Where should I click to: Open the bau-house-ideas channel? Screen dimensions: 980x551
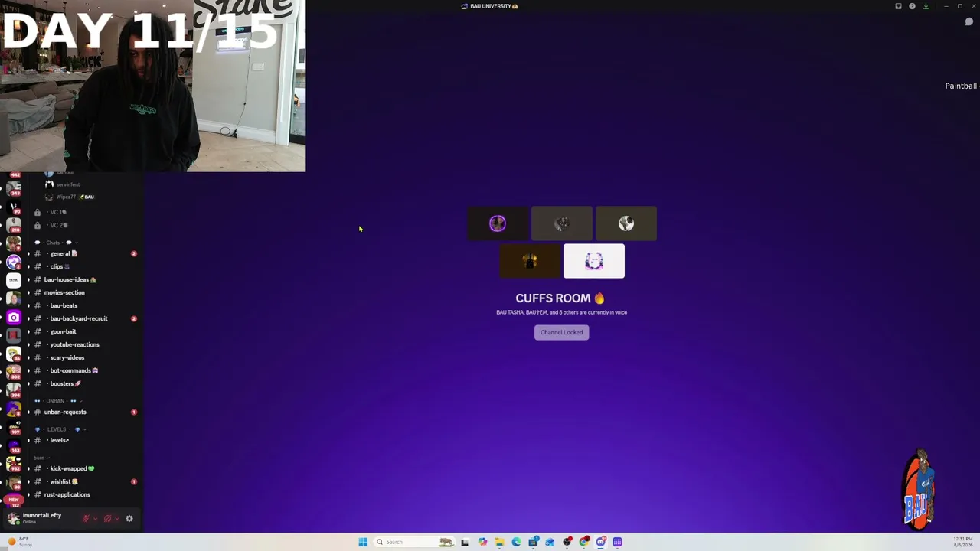[x=83, y=279]
